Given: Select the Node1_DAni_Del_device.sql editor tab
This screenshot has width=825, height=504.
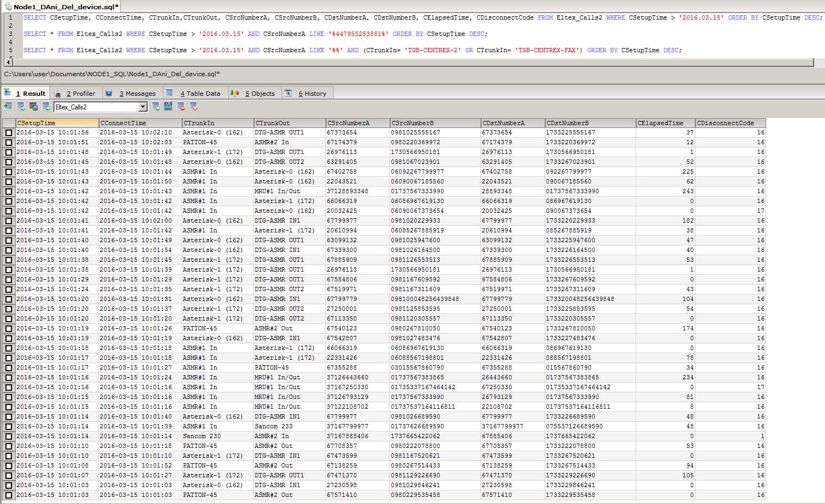Looking at the screenshot, I should [61, 7].
